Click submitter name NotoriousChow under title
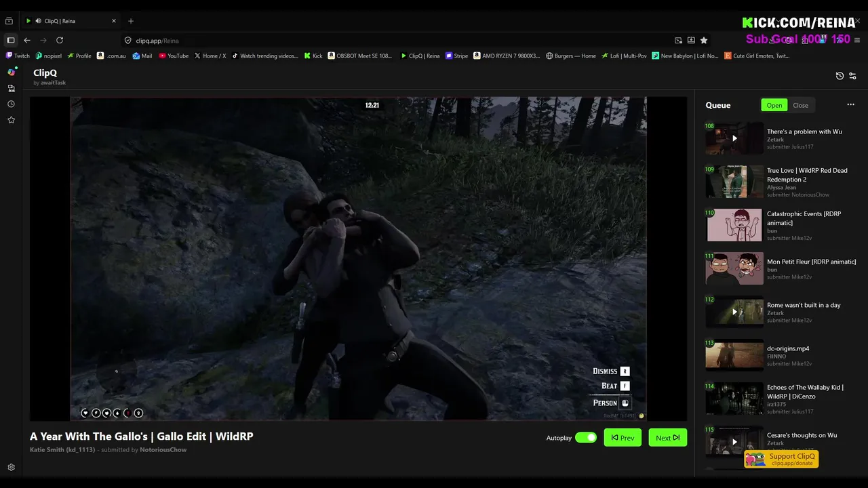The width and height of the screenshot is (868, 488). pos(163,449)
